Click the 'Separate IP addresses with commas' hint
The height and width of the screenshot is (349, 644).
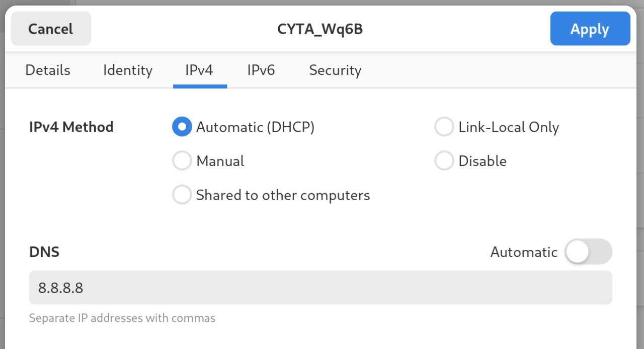coord(122,318)
